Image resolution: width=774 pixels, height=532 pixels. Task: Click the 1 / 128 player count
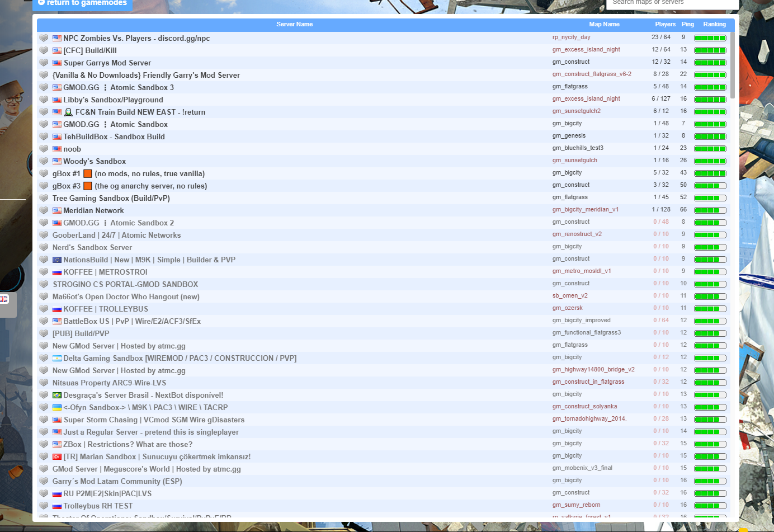click(x=661, y=210)
